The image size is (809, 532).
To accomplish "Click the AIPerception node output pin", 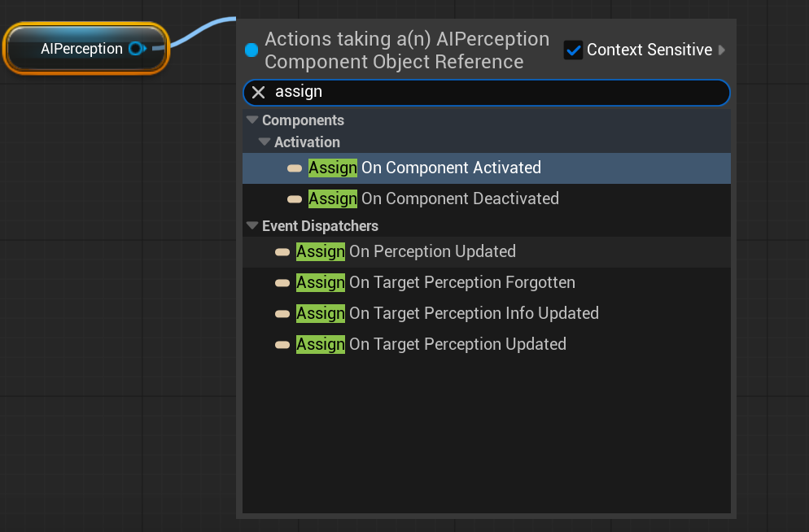I will point(138,49).
